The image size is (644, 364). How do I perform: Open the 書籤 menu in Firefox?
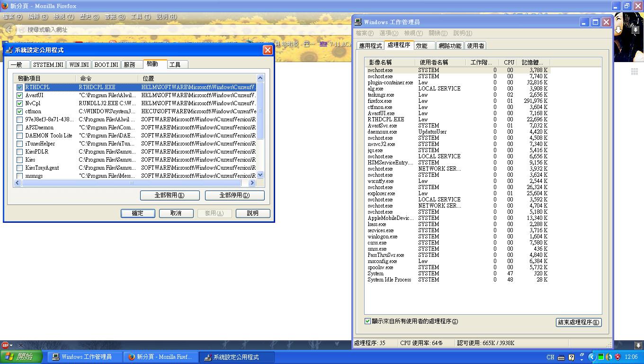114,17
